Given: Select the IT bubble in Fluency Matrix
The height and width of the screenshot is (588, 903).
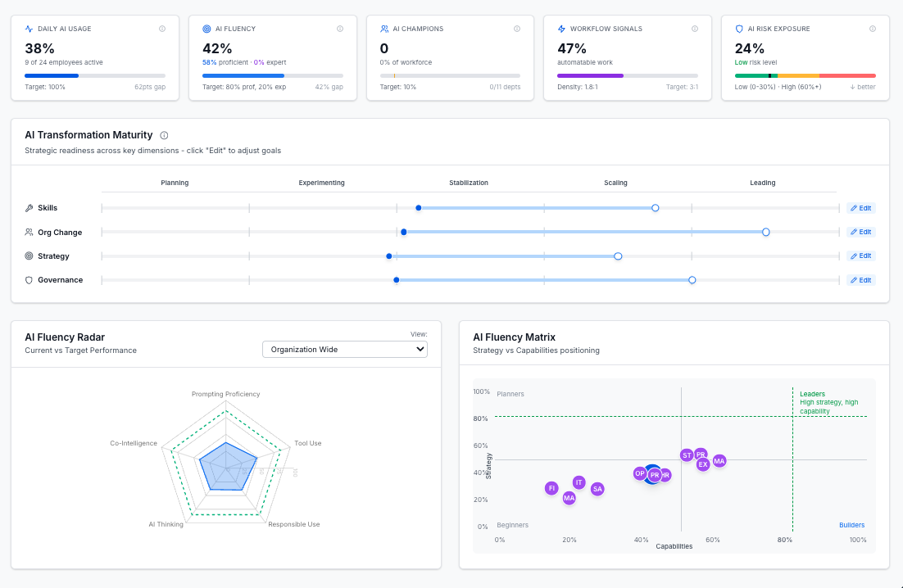Looking at the screenshot, I should coord(579,482).
